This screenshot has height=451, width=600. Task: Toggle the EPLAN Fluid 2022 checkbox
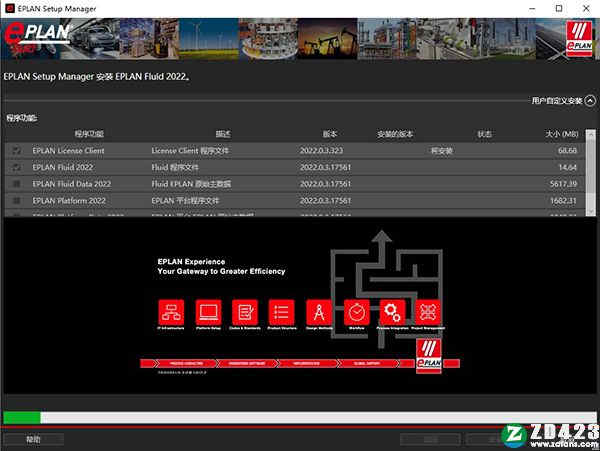tap(17, 167)
